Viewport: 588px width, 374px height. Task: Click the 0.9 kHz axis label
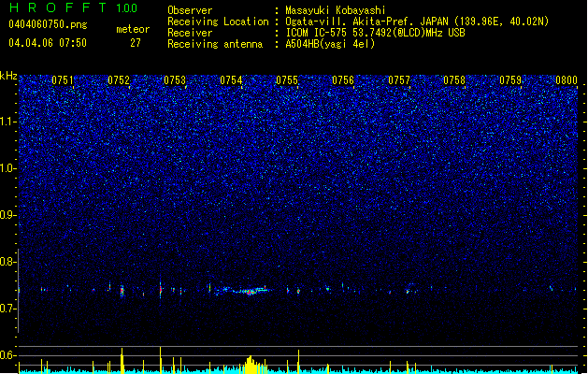[x=7, y=215]
